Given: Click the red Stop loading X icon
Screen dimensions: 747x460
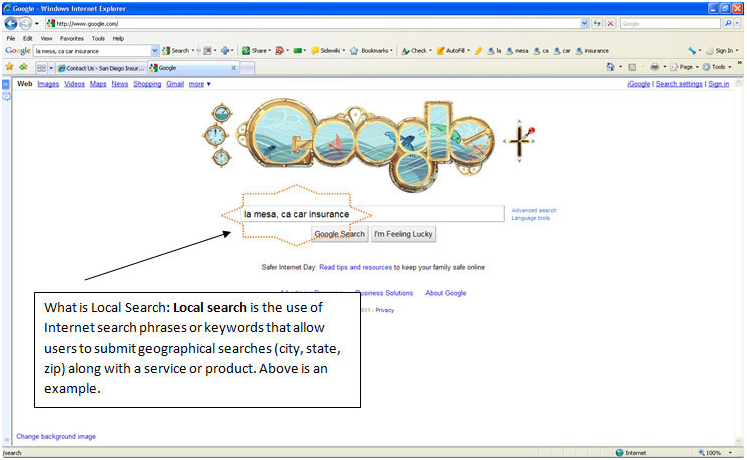Looking at the screenshot, I should (610, 23).
